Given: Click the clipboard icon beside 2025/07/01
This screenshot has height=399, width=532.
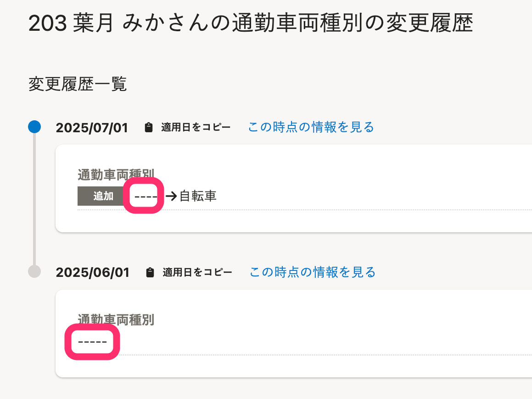Looking at the screenshot, I should [x=148, y=128].
